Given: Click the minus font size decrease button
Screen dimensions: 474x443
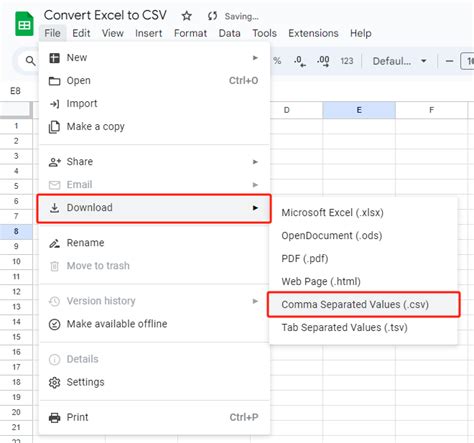Looking at the screenshot, I should [449, 61].
